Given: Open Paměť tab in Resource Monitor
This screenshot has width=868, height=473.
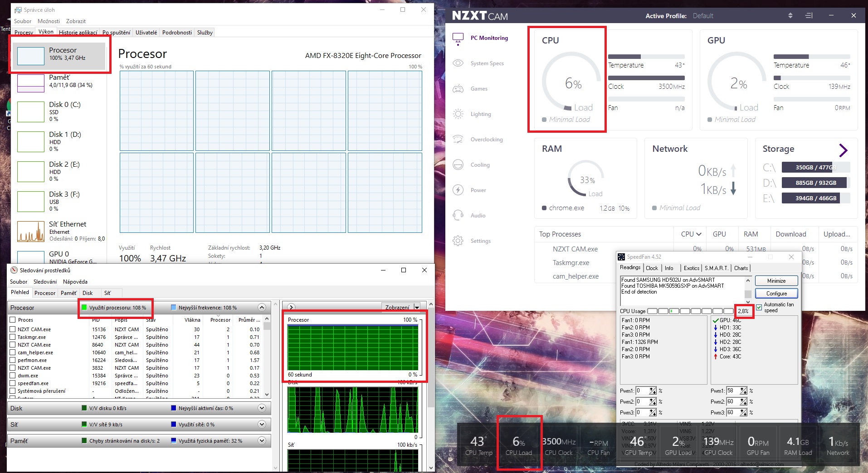Looking at the screenshot, I should [x=68, y=293].
